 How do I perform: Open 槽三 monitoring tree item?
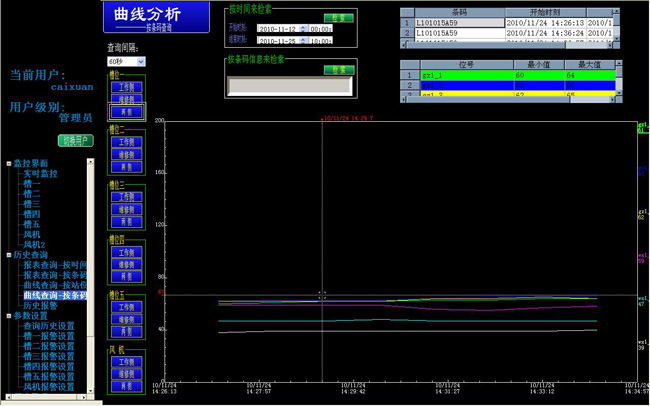click(32, 204)
